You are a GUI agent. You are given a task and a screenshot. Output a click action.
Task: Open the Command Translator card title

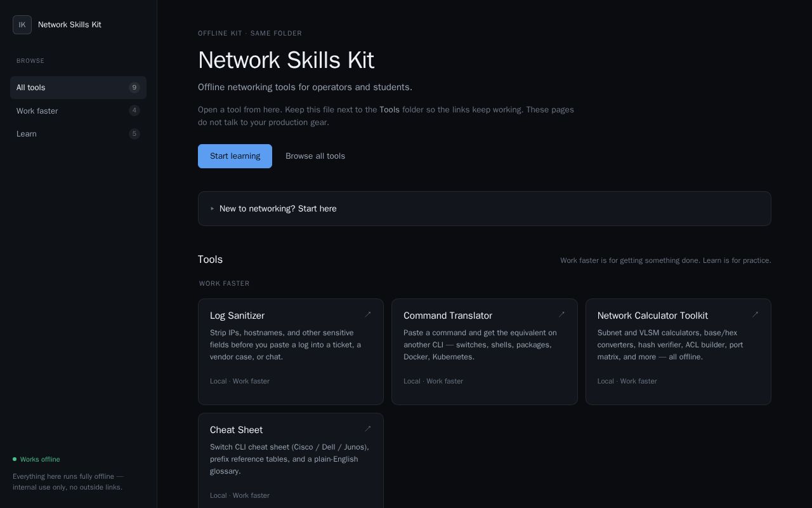[x=448, y=316]
